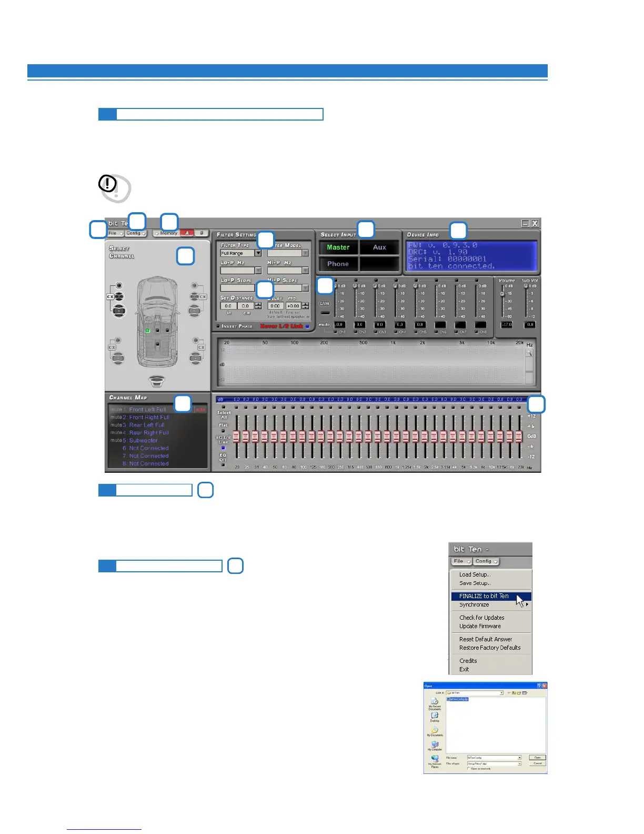Enable the Invert Phase checkbox
The width and height of the screenshot is (644, 834).
(218, 326)
